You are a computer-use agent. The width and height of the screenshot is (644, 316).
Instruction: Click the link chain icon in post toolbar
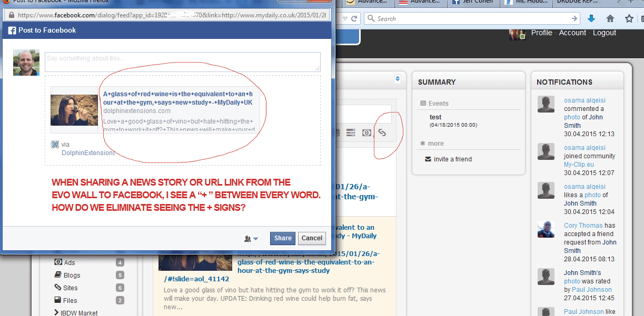[x=382, y=133]
